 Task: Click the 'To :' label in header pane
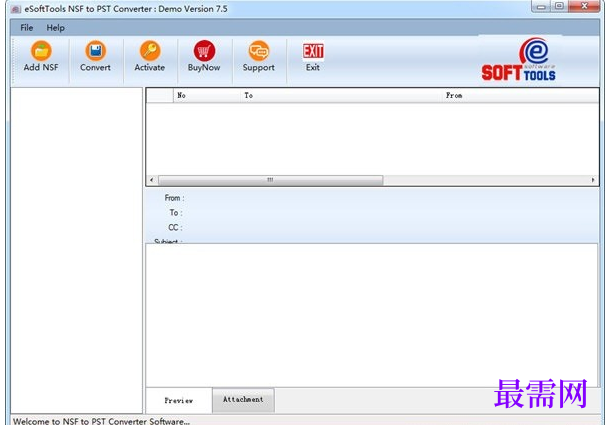[176, 212]
